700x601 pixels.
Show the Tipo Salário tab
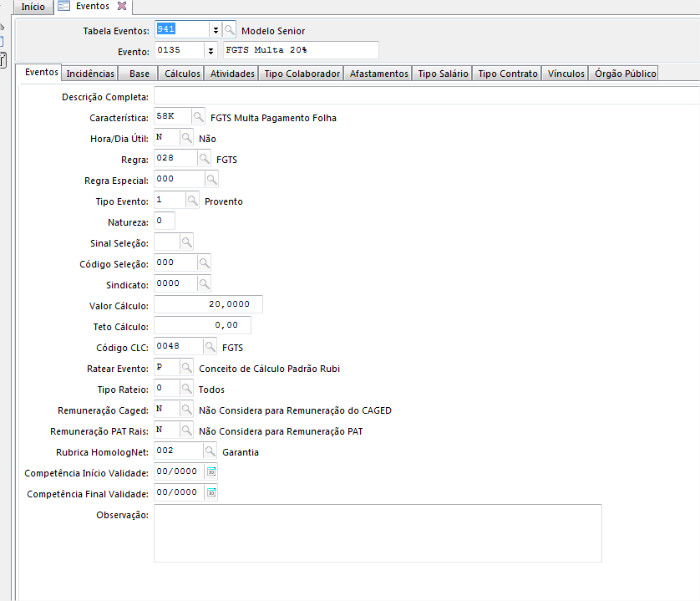(443, 74)
